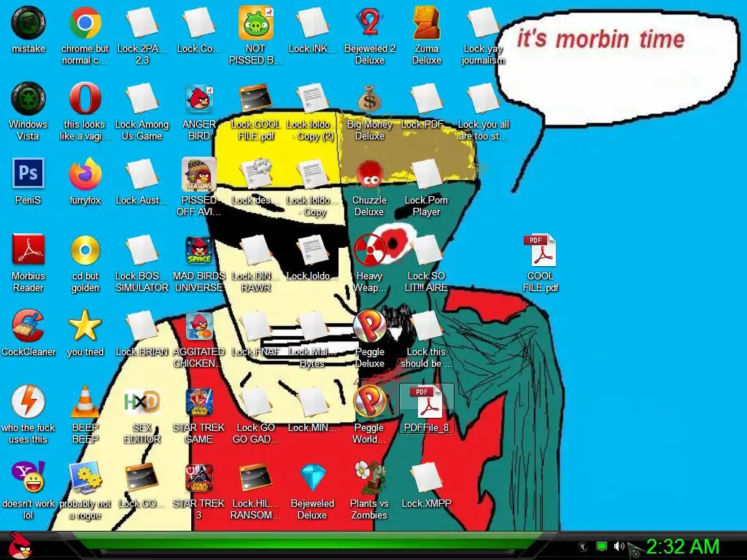
Task: Open PISSED OFF AVI... Seasons icon
Action: click(199, 174)
